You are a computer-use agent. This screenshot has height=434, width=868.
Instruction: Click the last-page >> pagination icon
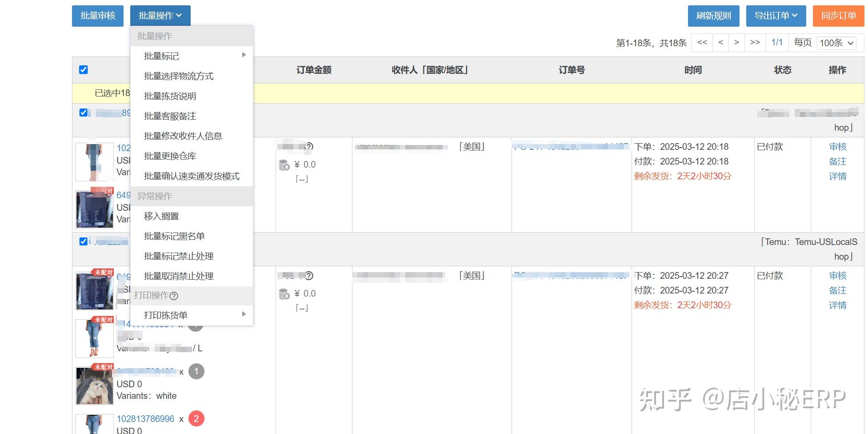tap(755, 43)
